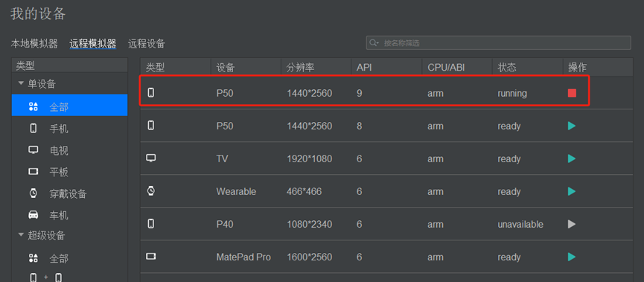Select the Wearable device name

[236, 192]
